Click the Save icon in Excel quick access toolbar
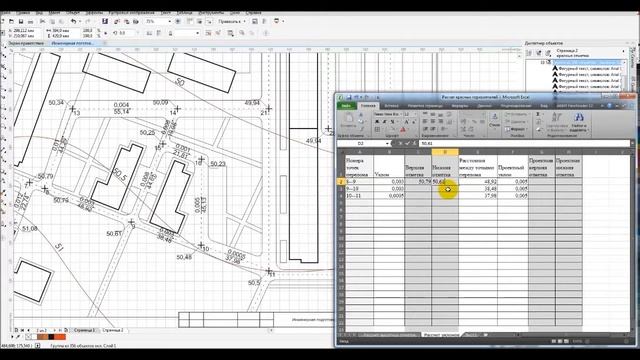The width and height of the screenshot is (640, 360). (349, 97)
